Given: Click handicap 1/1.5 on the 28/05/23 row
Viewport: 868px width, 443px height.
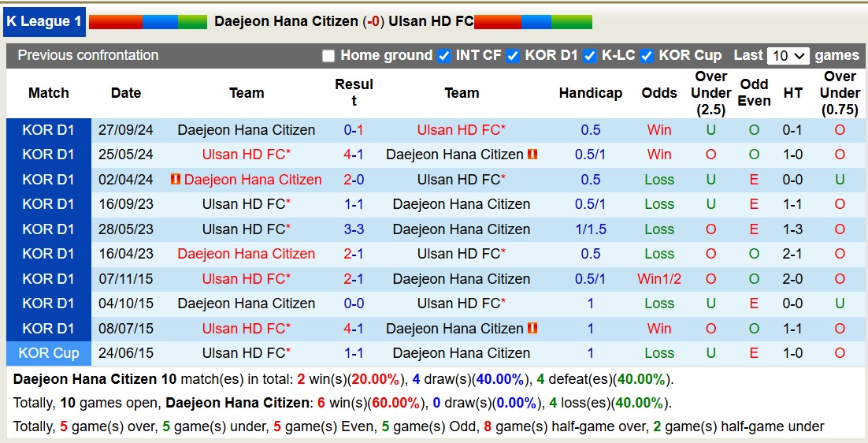Looking at the screenshot, I should [591, 229].
